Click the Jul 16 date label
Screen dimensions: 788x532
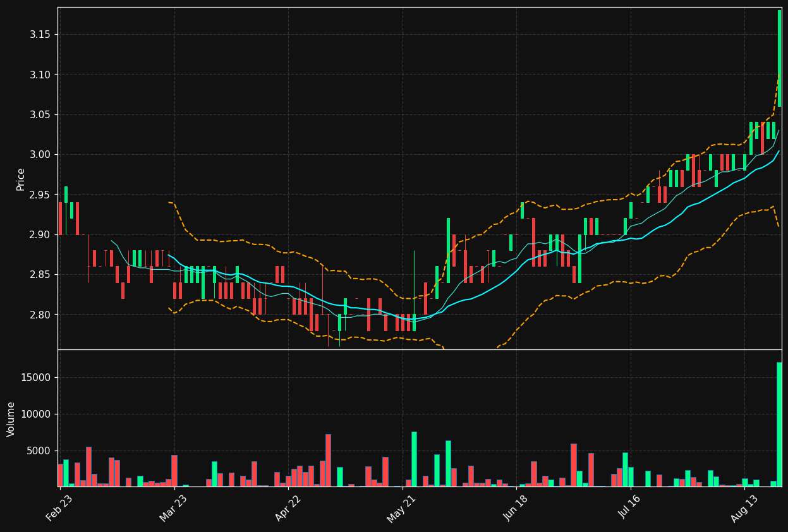click(630, 508)
